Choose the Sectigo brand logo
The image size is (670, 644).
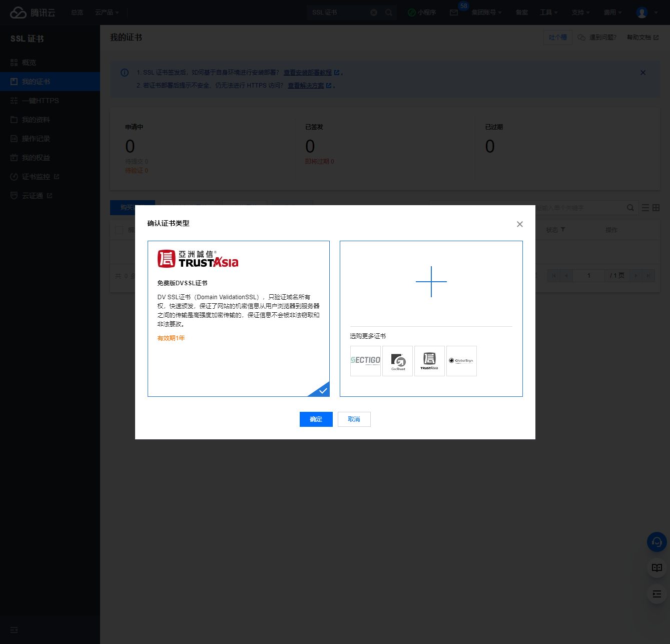(365, 361)
